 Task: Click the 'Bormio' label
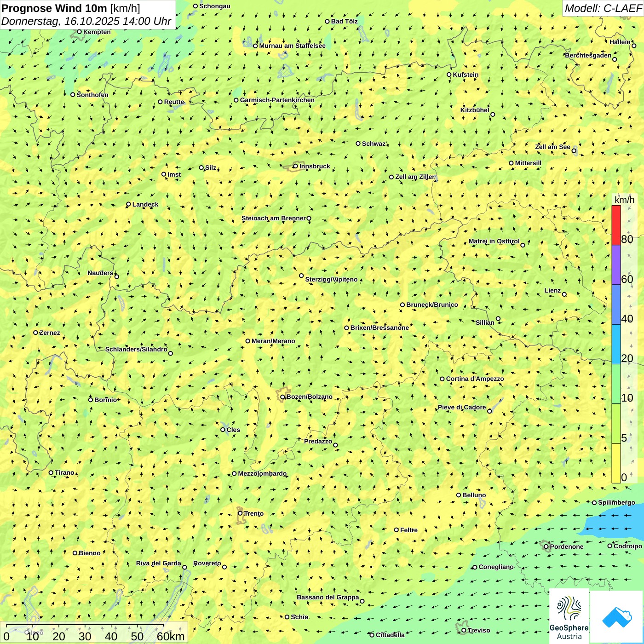[x=105, y=400]
